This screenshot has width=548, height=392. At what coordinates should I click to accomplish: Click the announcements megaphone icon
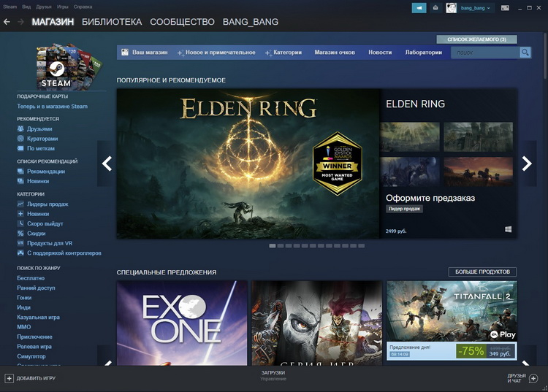(x=419, y=7)
